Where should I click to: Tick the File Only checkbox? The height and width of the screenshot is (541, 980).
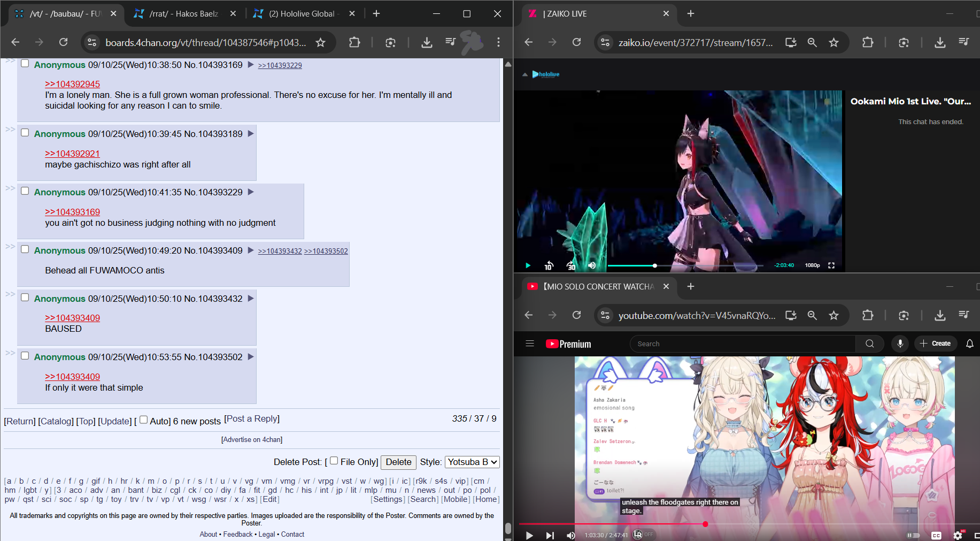click(x=334, y=461)
